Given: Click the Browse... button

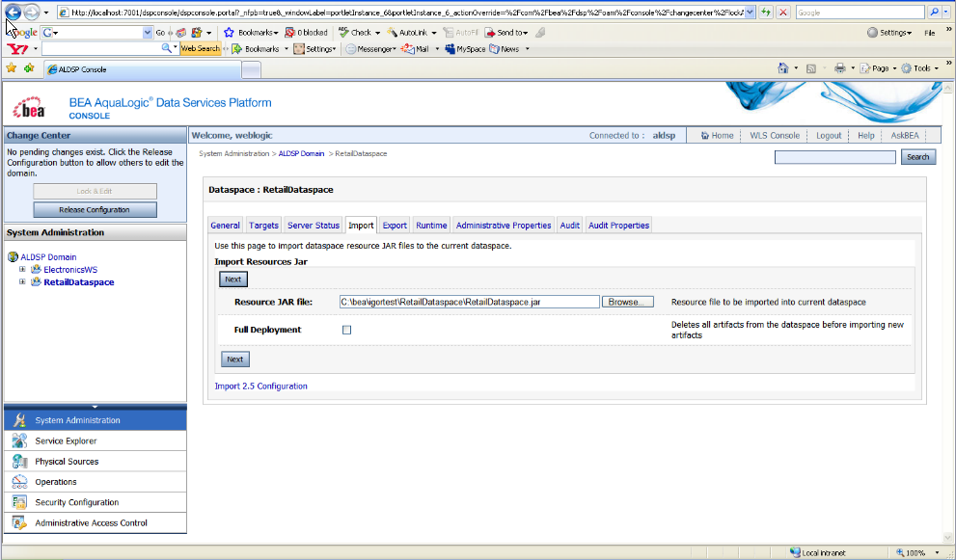Looking at the screenshot, I should [x=628, y=302].
